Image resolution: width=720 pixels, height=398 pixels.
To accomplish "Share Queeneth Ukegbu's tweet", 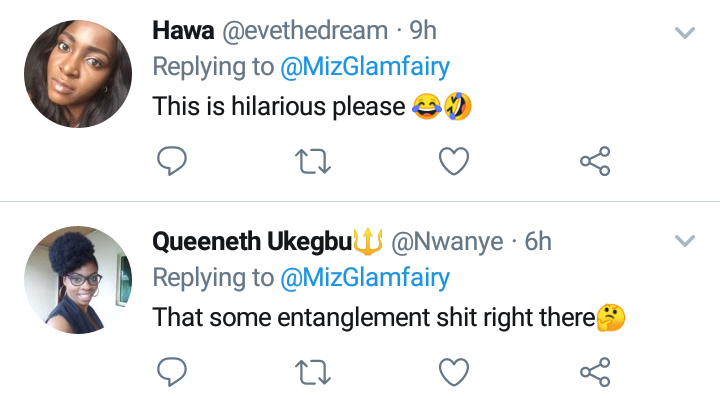I will (595, 372).
